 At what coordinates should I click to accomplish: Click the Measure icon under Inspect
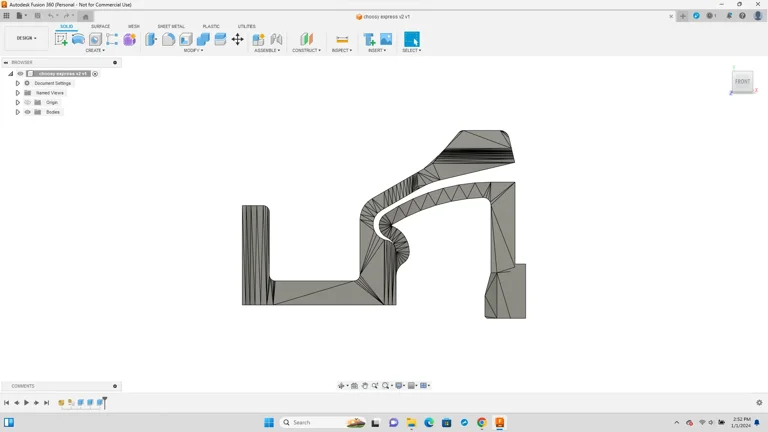pyautogui.click(x=341, y=39)
